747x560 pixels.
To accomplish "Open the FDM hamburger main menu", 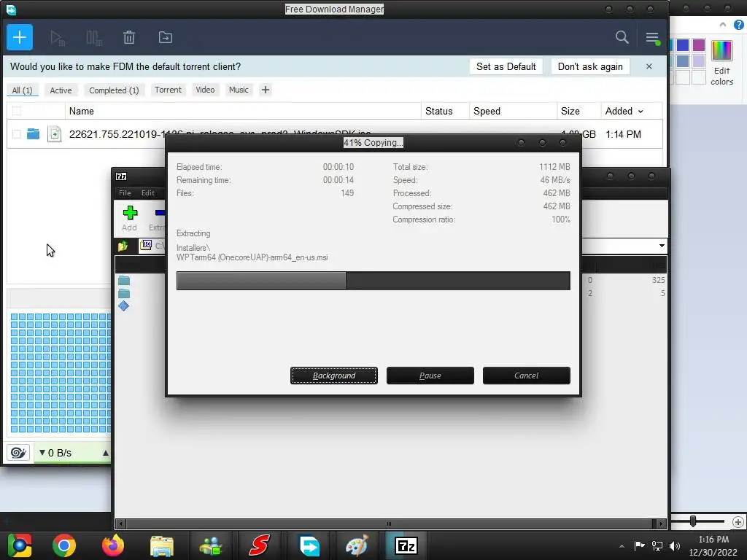I will [x=652, y=38].
